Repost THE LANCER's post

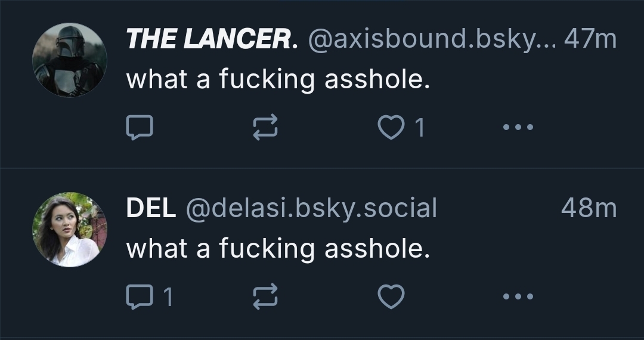pos(265,127)
